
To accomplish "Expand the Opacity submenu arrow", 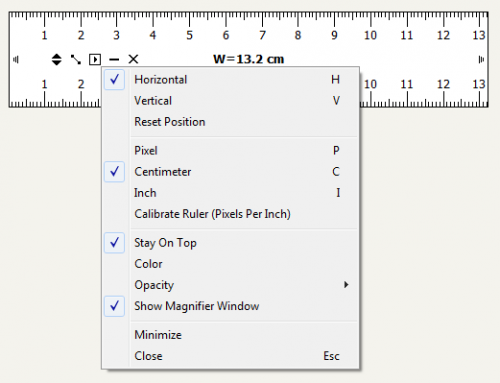I will click(x=346, y=285).
